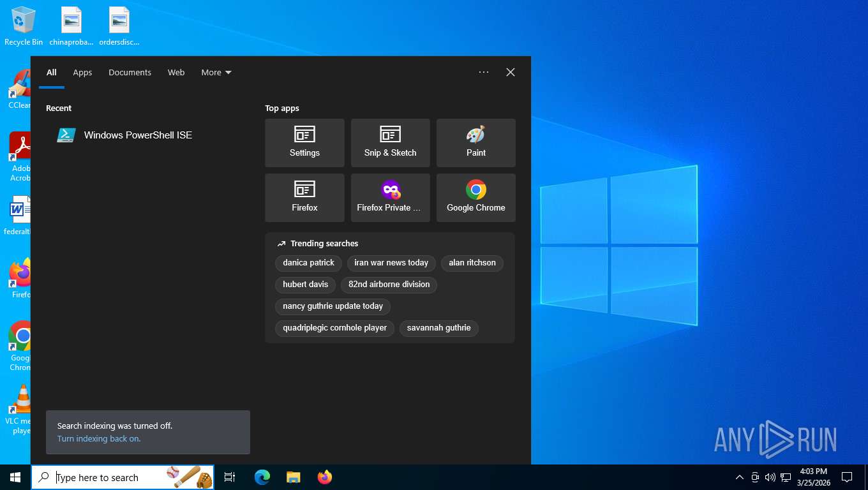Open the Action Center notifications icon
Image resolution: width=868 pixels, height=490 pixels.
847,477
